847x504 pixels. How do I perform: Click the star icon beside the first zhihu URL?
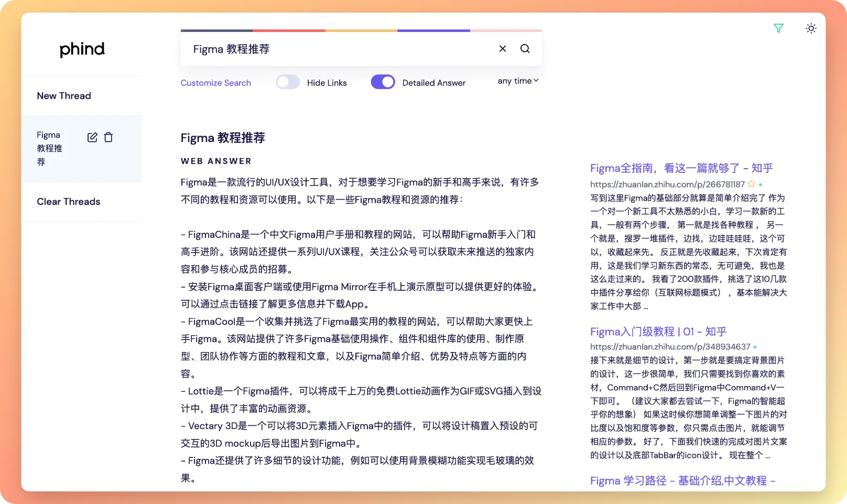point(751,184)
